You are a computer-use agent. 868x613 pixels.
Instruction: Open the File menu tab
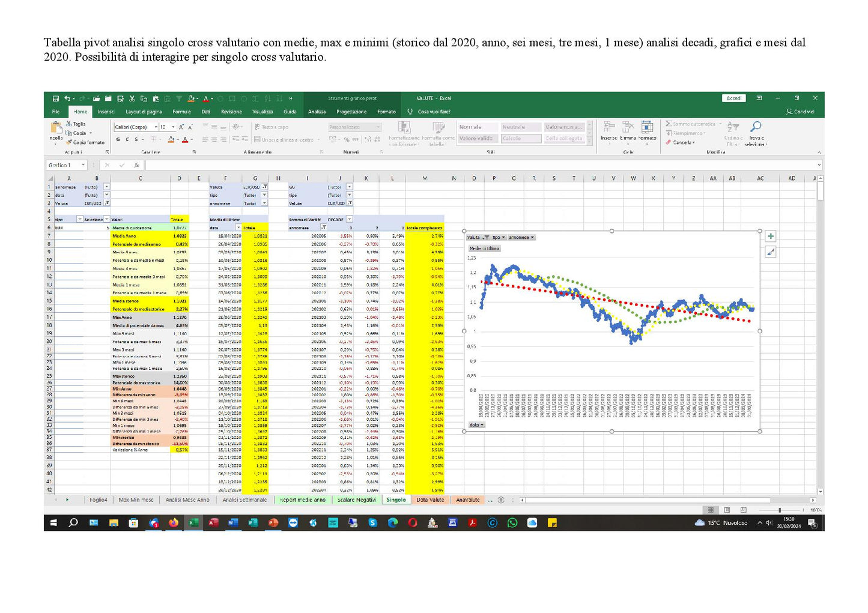(x=56, y=112)
